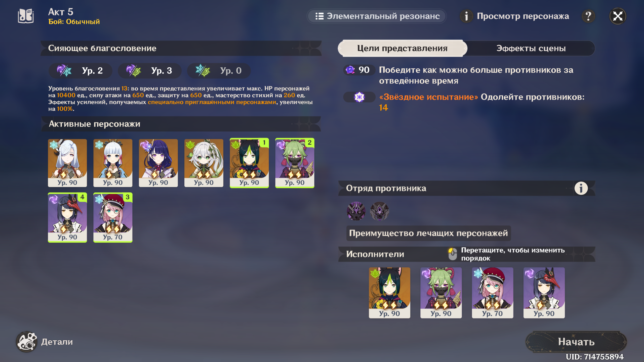Open the book icon near Акт 5

[x=26, y=16]
